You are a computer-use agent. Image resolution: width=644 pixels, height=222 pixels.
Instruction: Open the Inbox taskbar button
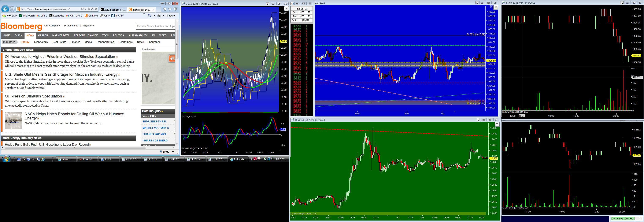tap(66, 159)
